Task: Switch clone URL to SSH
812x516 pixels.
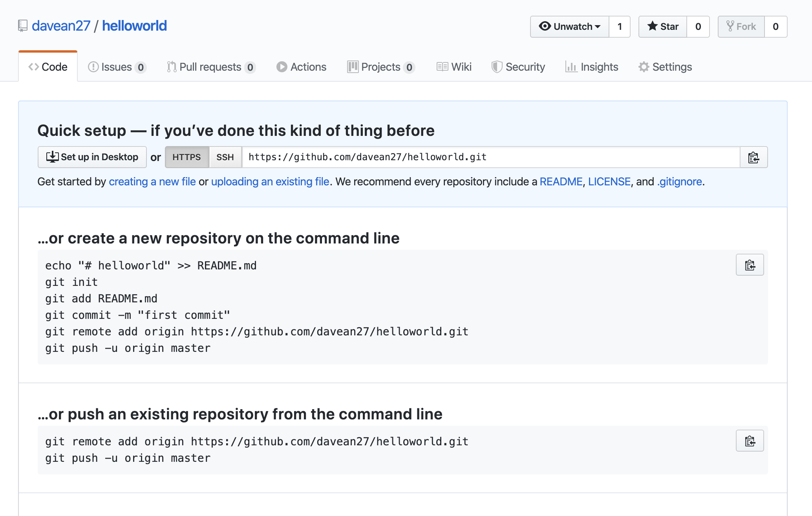Action: tap(225, 157)
